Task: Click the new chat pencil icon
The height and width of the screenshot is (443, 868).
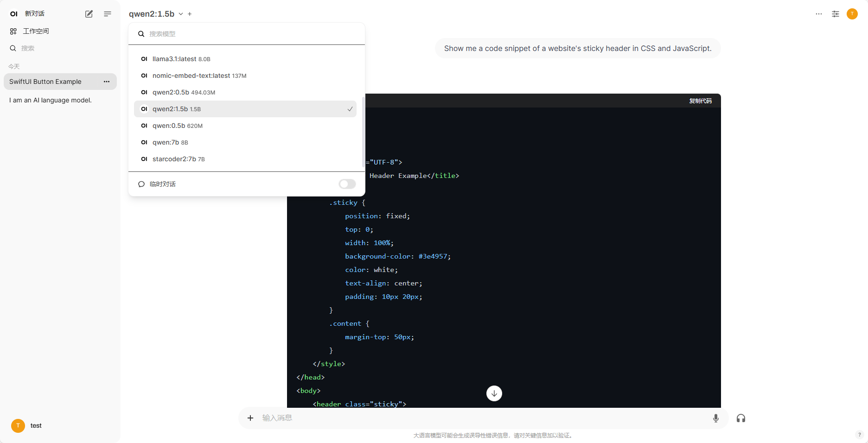Action: 89,14
